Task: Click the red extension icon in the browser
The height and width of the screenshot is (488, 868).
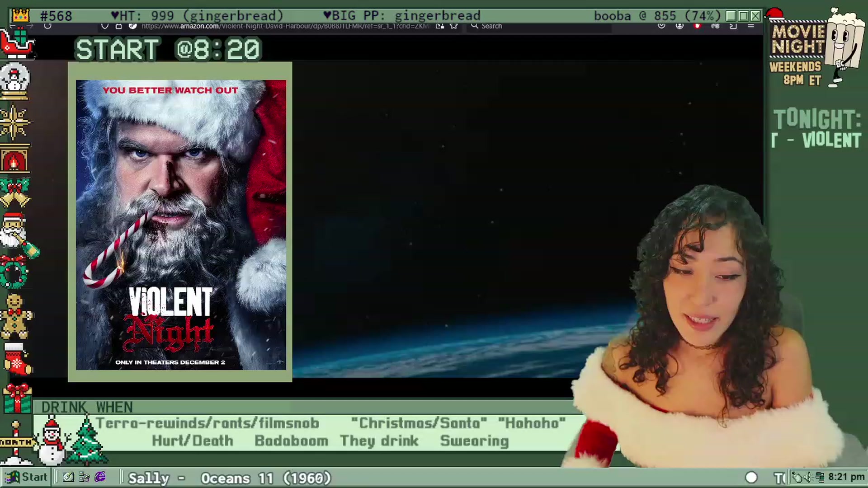Action: pyautogui.click(x=697, y=26)
